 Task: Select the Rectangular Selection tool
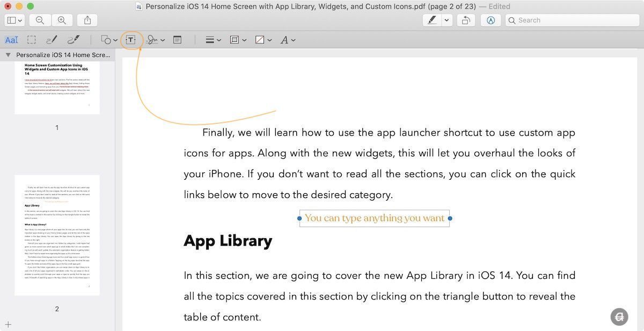[32, 40]
